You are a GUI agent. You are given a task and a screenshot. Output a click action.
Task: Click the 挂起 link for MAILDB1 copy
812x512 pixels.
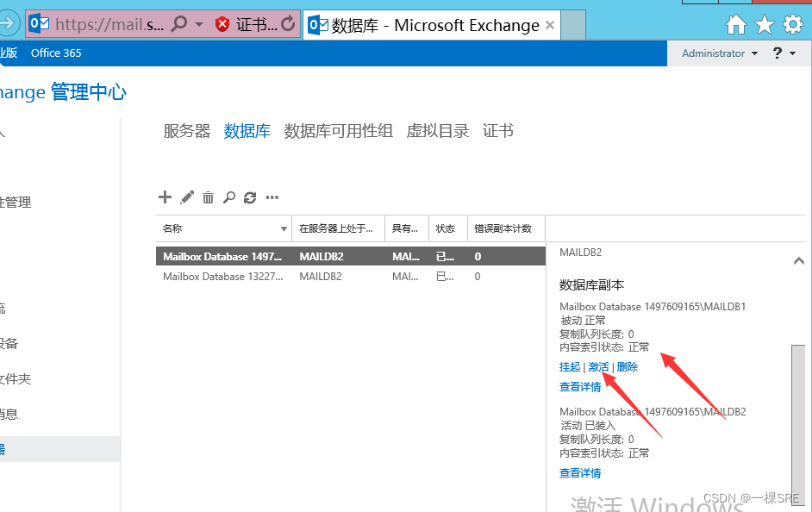[570, 367]
